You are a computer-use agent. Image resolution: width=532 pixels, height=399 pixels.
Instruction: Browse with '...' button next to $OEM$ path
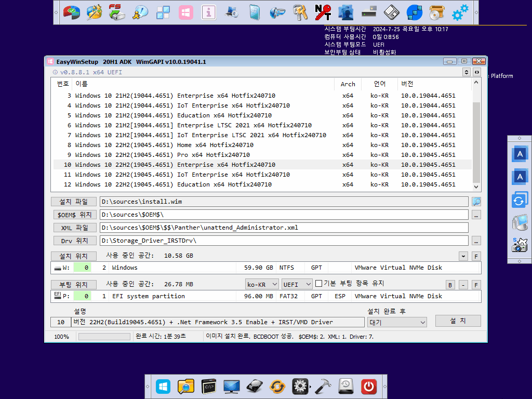[476, 215]
